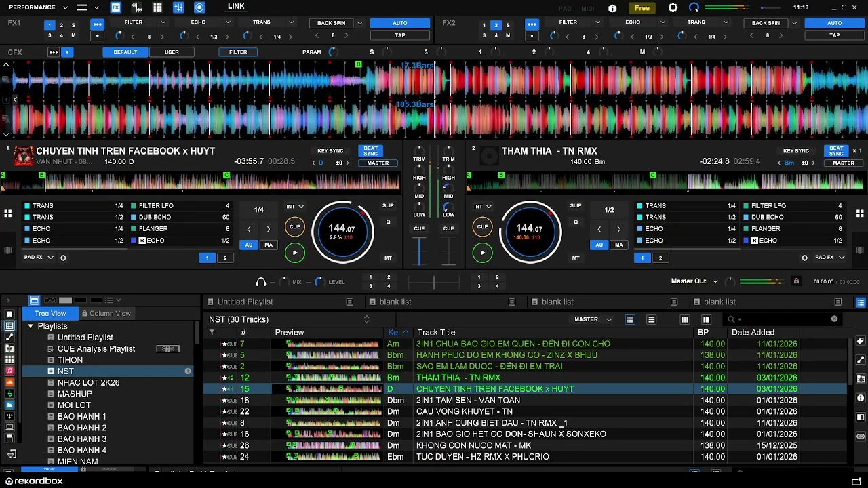Screen dimensions: 868x488
Task: Open the deck 1 PAD FX gear icon
Action: [x=63, y=258]
